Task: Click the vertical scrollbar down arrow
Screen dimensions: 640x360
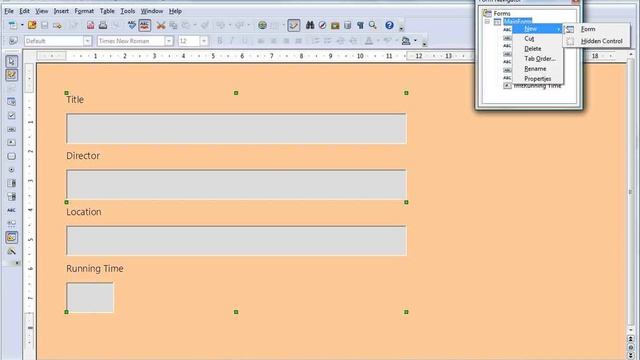Action: pos(631,330)
